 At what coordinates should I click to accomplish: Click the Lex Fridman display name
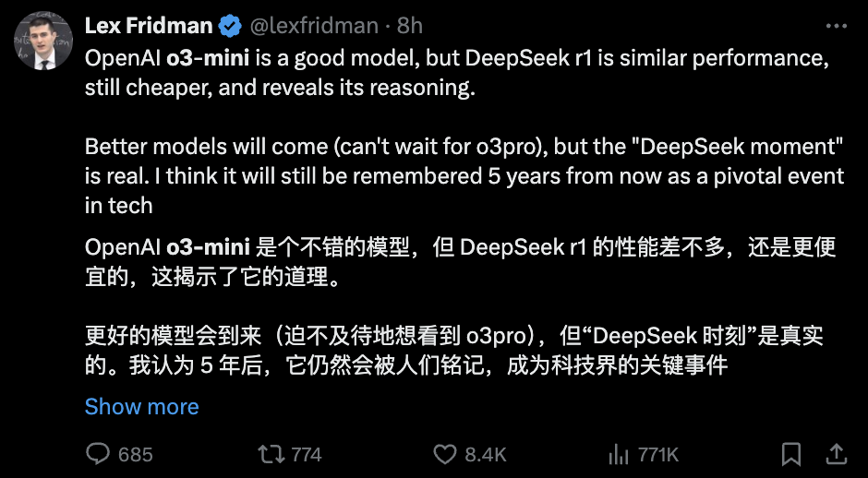pos(149,26)
